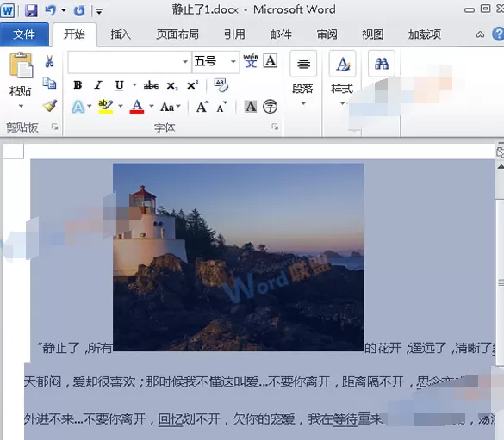Click document text '天郁闷，爱却很喜欢'

point(80,381)
